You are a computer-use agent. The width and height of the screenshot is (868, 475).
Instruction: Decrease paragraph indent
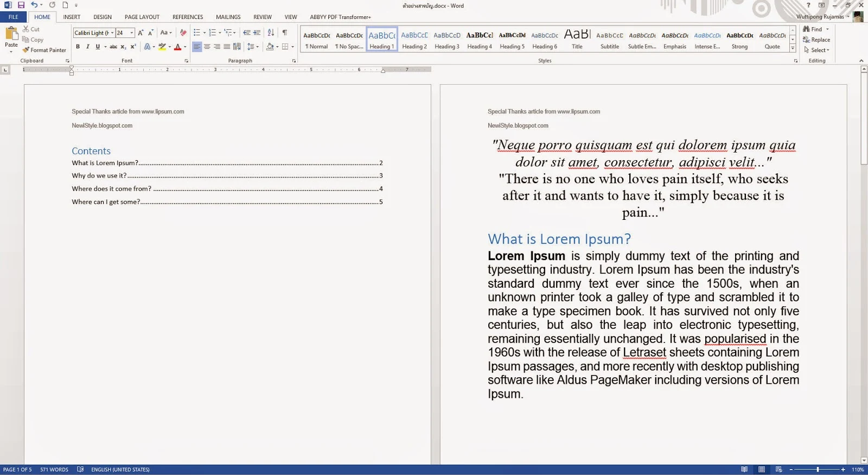[247, 33]
